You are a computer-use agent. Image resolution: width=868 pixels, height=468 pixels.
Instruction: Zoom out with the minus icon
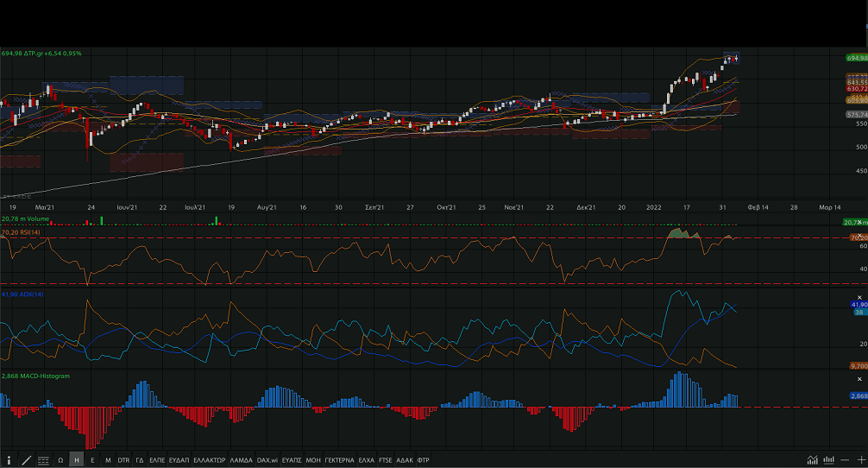[844, 460]
